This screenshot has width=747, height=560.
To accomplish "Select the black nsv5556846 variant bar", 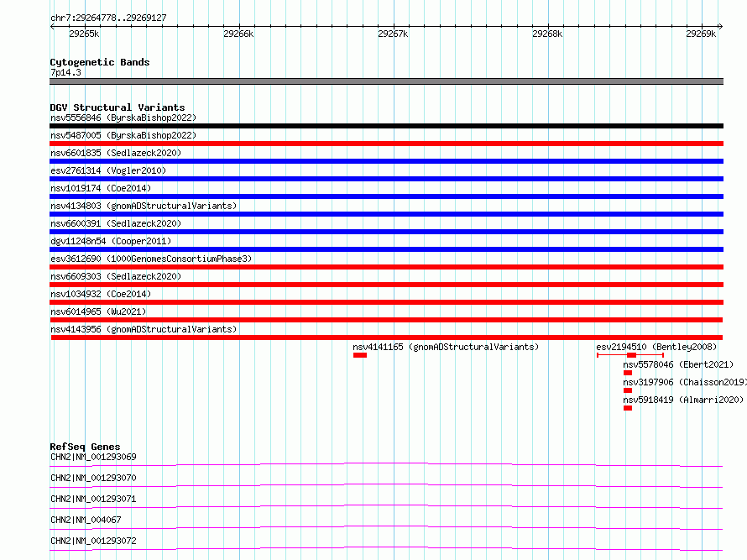I will (386, 126).
